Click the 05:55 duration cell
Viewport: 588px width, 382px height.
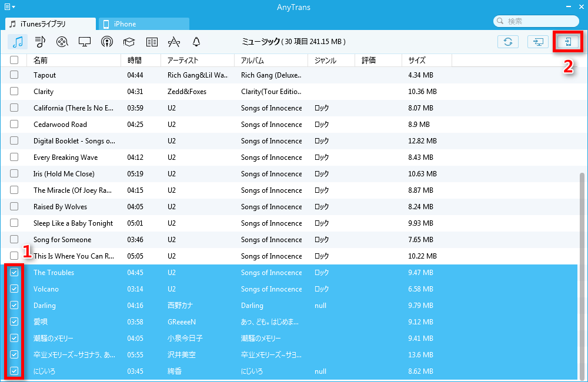coord(135,354)
